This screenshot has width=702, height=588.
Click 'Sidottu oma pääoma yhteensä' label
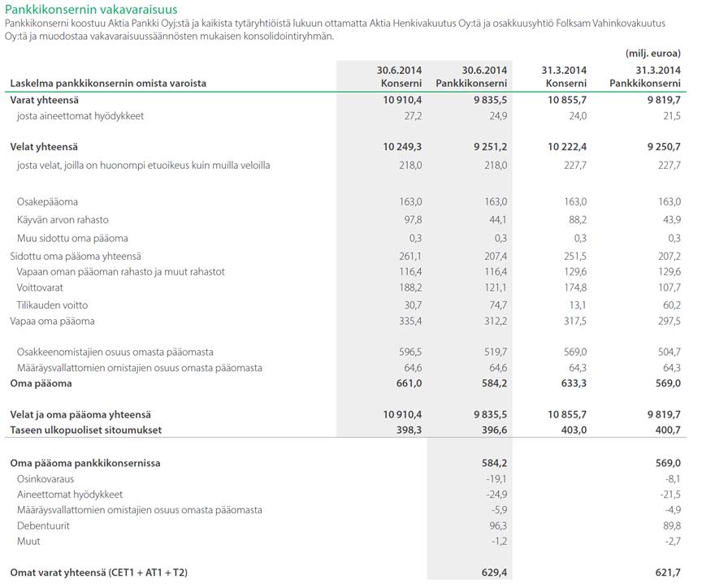(76, 257)
